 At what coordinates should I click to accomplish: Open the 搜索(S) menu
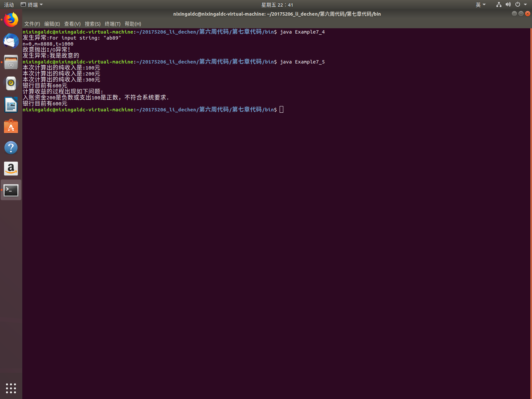[93, 24]
